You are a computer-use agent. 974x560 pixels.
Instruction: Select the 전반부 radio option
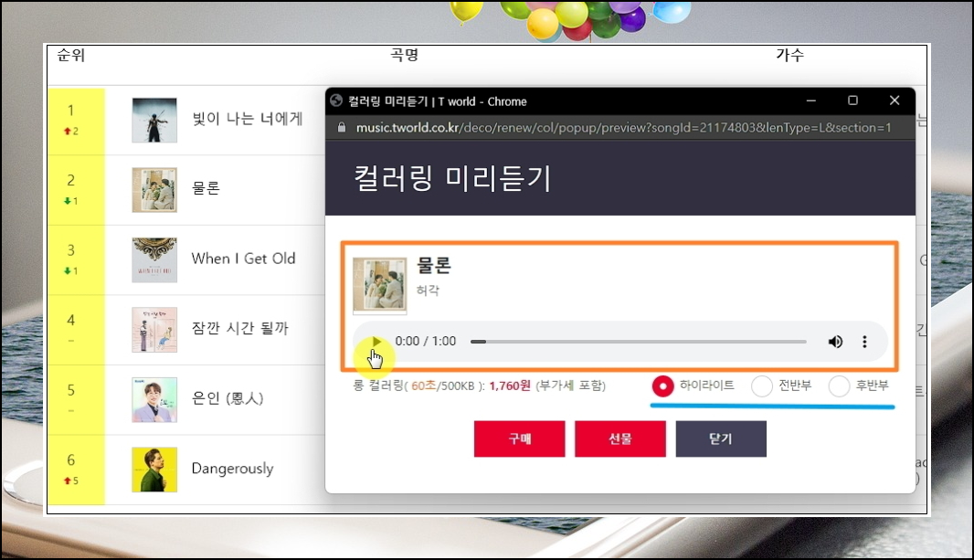tap(761, 386)
